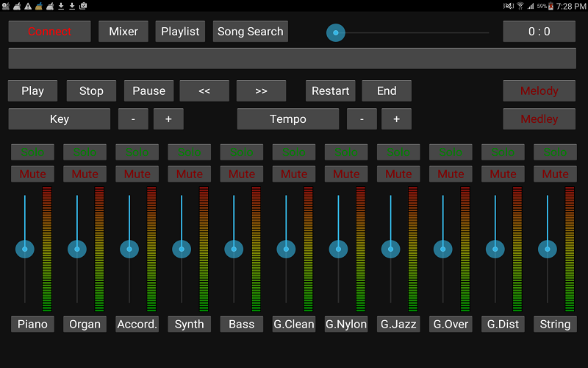Tap the rewind << button
Image resolution: width=588 pixels, height=368 pixels.
coord(204,91)
